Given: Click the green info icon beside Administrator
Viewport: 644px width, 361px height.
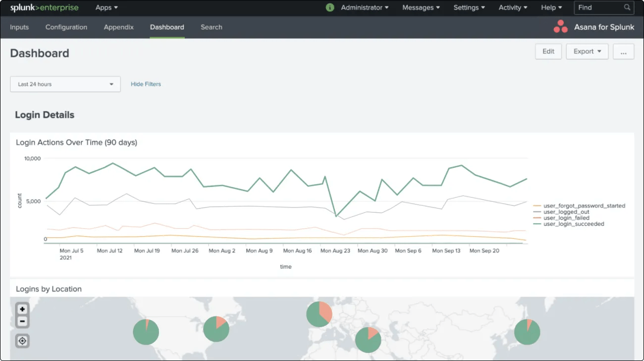Looking at the screenshot, I should 329,7.
